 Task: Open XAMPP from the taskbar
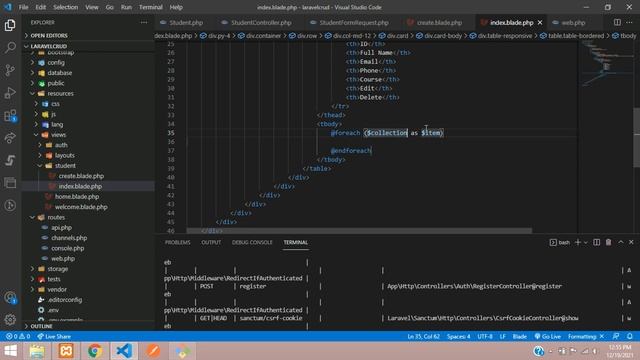tap(66, 351)
